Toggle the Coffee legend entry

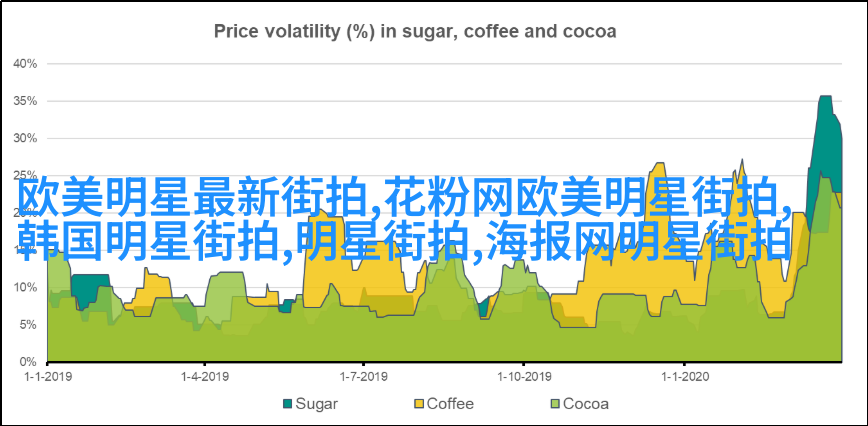(x=443, y=404)
